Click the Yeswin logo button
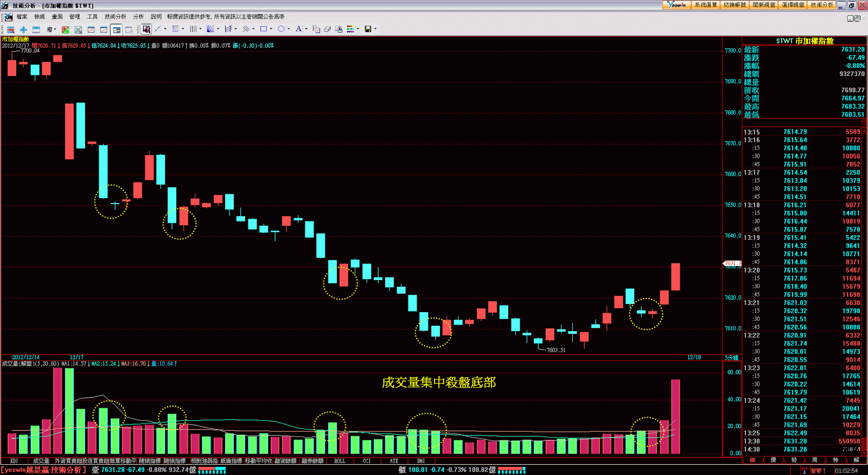This screenshot has height=475, width=868. tap(676, 5)
